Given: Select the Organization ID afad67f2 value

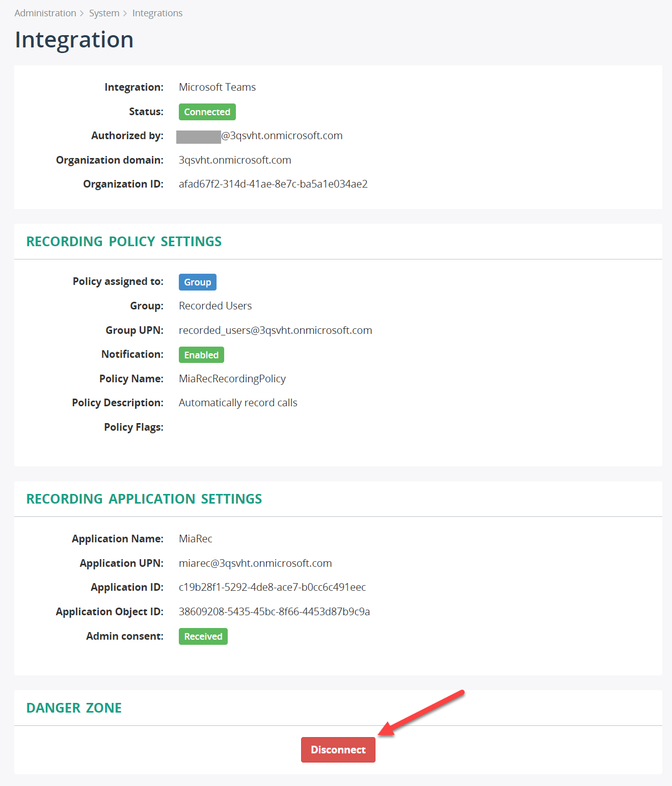Looking at the screenshot, I should (x=273, y=184).
